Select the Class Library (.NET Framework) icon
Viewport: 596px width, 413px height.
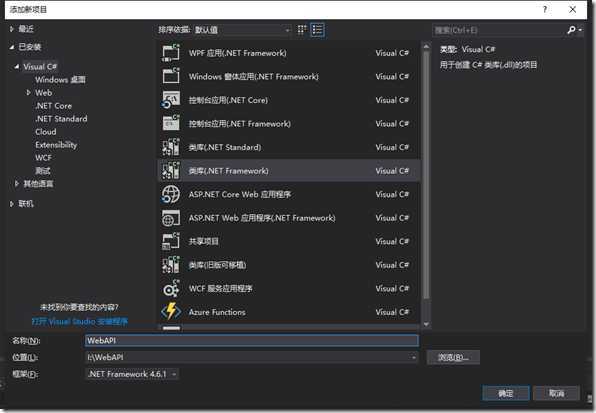(171, 171)
